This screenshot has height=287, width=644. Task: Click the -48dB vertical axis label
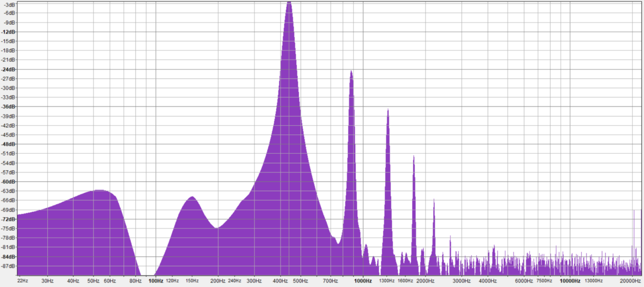(8, 144)
